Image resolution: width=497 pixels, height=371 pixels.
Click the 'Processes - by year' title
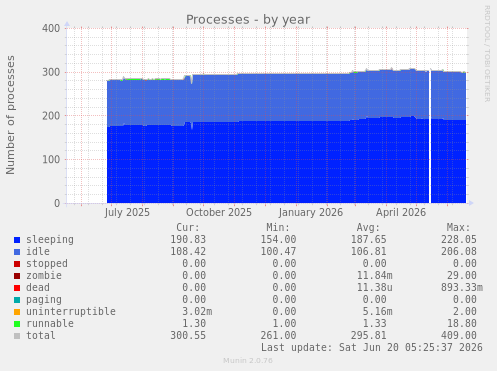(x=248, y=20)
